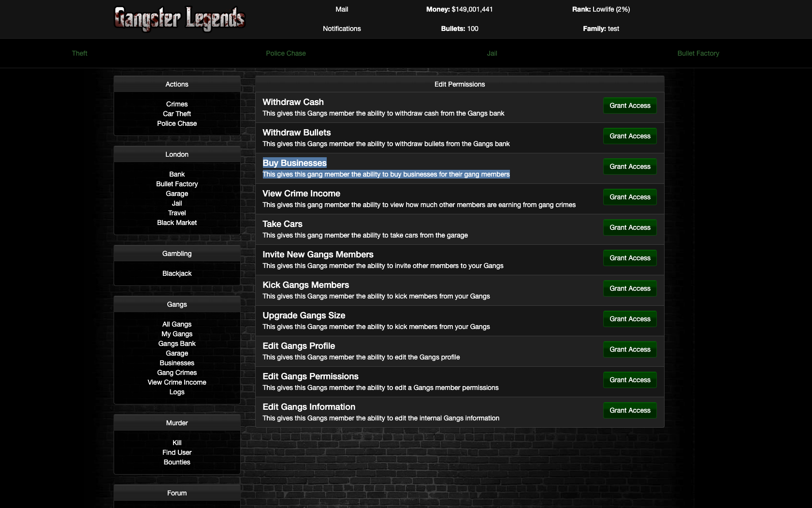812x508 pixels.
Task: Open gang Logs in sidebar
Action: pyautogui.click(x=177, y=392)
